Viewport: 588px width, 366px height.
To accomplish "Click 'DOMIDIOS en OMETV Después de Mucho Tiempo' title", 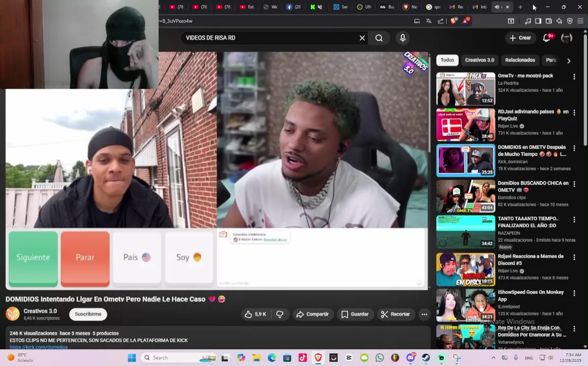I will click(532, 151).
